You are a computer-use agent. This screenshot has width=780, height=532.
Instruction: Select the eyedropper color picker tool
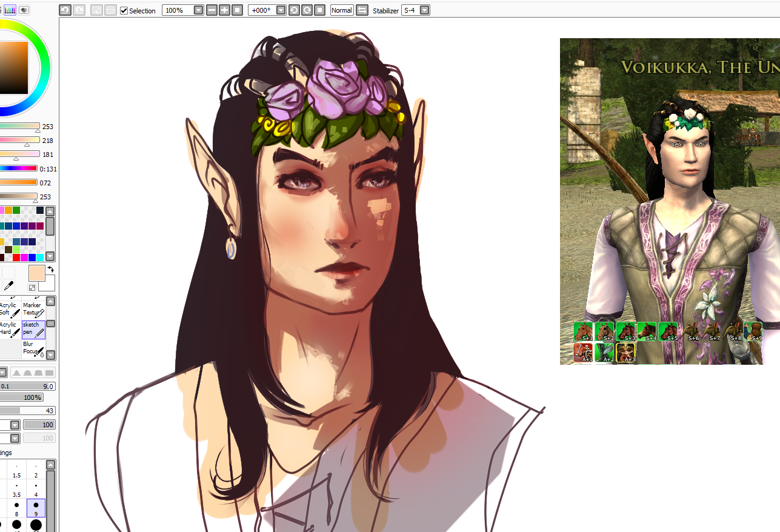(8, 286)
